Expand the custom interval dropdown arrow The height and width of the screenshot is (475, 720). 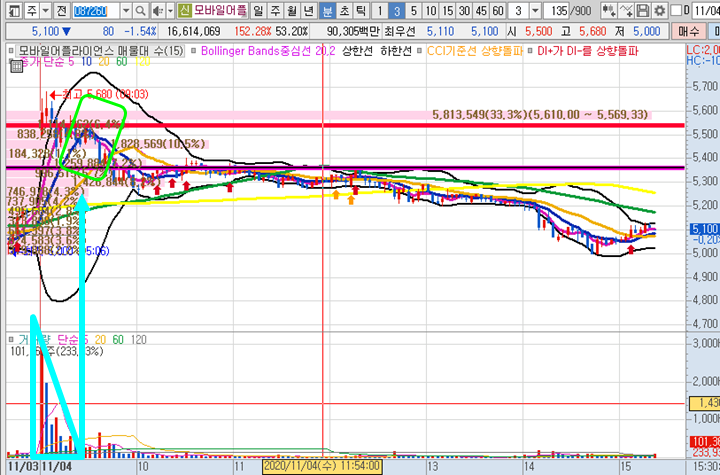(535, 10)
